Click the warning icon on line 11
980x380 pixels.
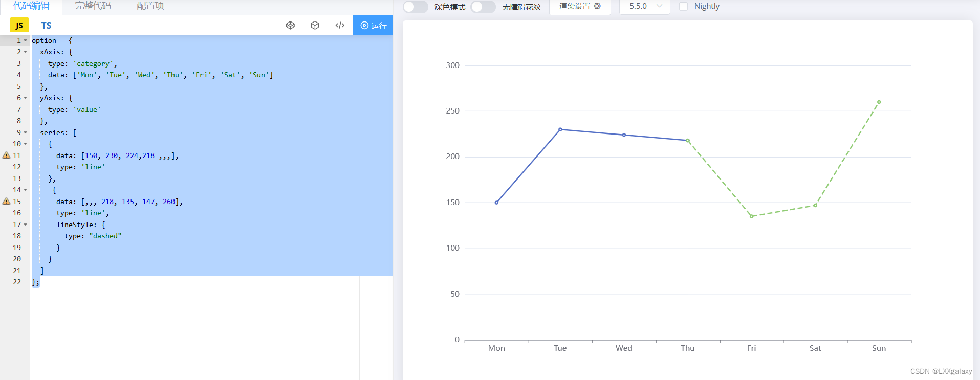pyautogui.click(x=6, y=155)
